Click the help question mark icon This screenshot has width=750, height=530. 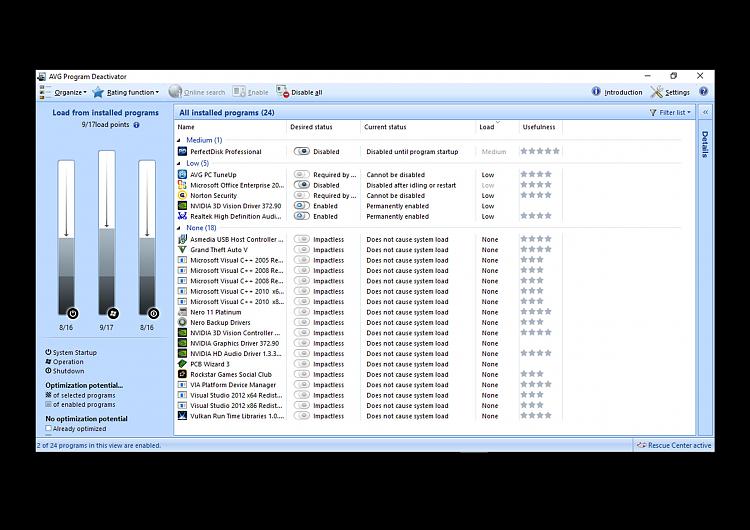pos(704,91)
